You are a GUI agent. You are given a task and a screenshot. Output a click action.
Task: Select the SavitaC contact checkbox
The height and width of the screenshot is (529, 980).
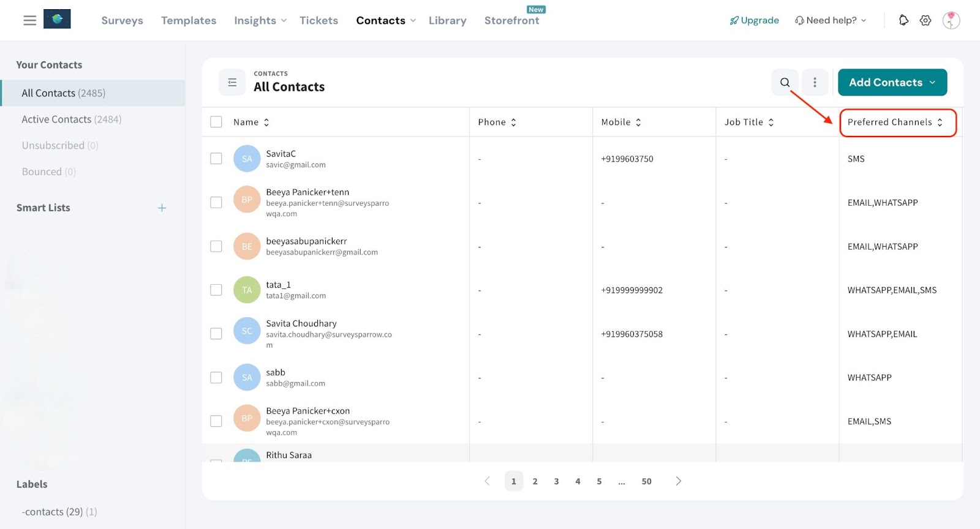pos(216,159)
